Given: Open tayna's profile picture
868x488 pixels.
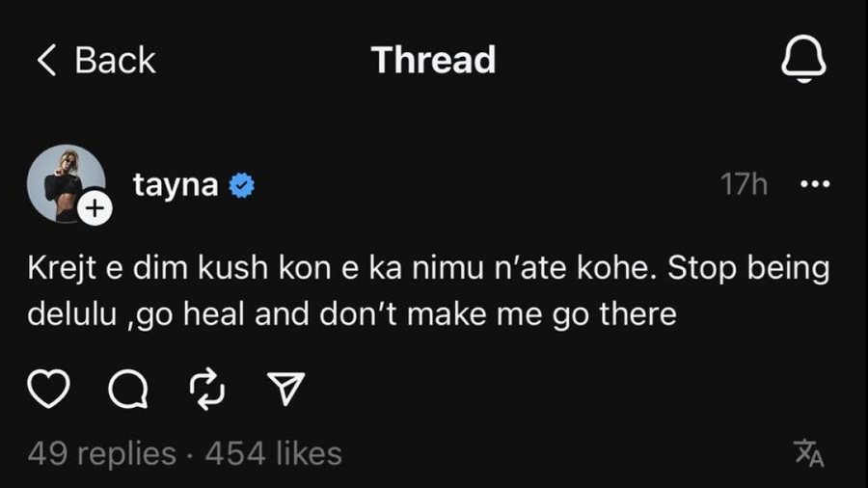Looking at the screenshot, I should point(66,183).
